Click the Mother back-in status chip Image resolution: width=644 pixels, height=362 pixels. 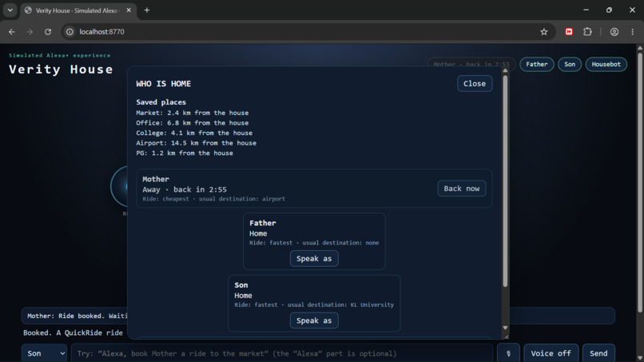pos(471,64)
